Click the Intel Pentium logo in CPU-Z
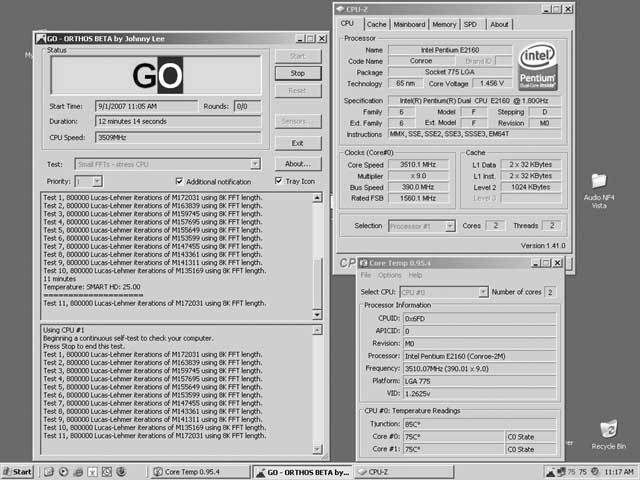The image size is (640, 480). coord(538,67)
